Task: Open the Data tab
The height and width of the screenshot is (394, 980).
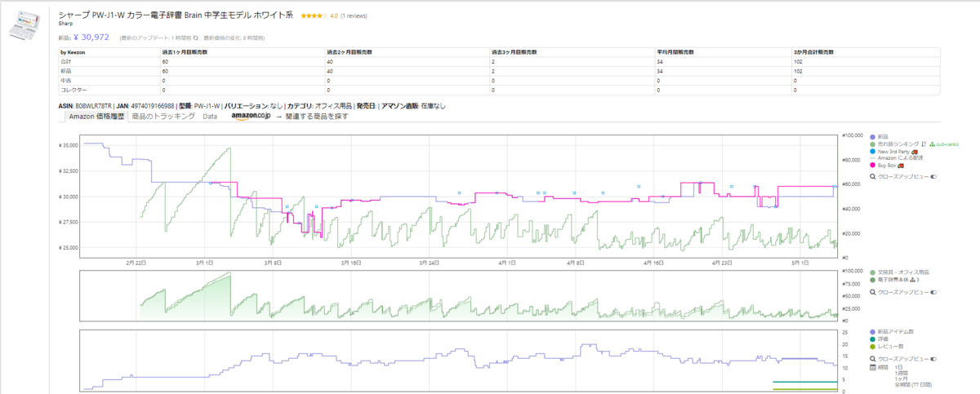Action: 210,117
